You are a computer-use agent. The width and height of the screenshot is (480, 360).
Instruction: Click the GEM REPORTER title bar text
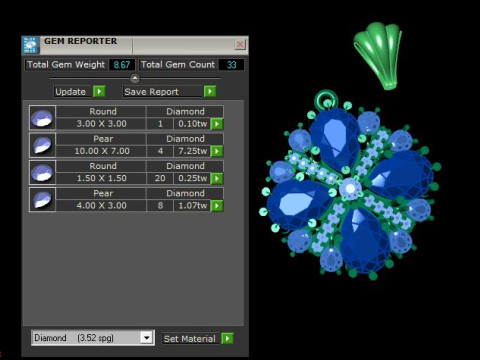coord(80,41)
